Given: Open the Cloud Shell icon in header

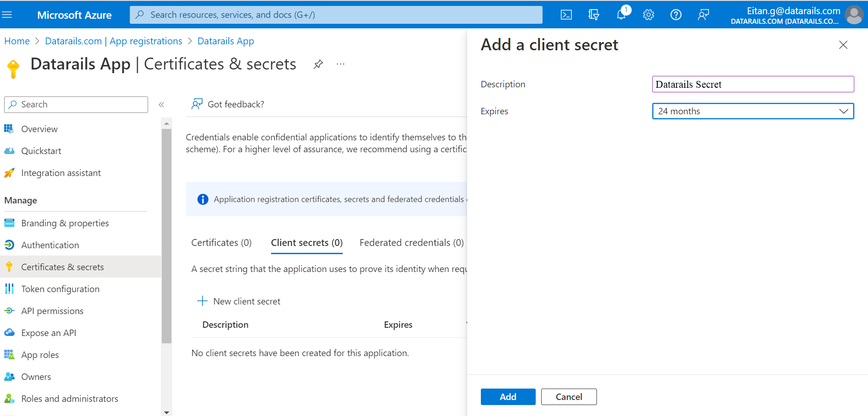Looking at the screenshot, I should [566, 15].
